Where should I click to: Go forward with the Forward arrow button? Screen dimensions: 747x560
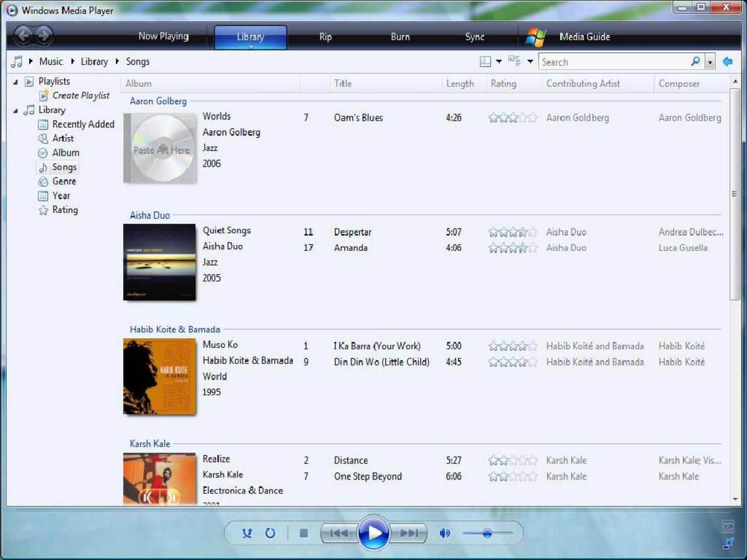tap(44, 36)
